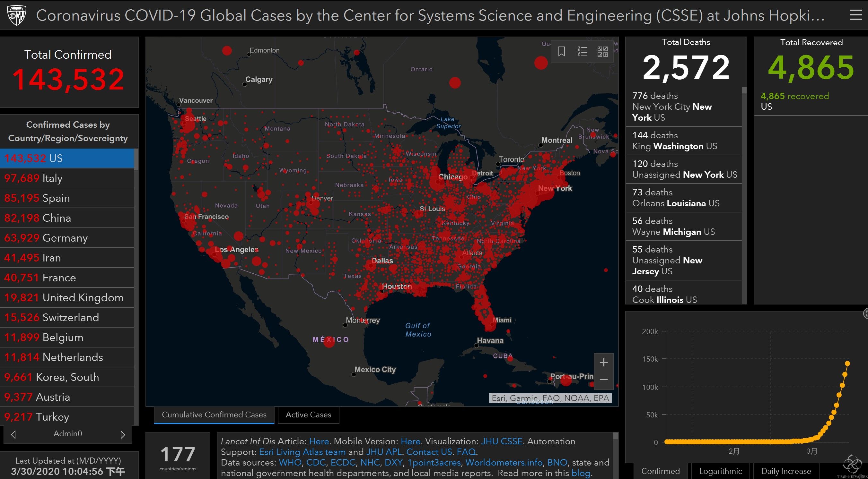This screenshot has height=479, width=868.
Task: Open the FAQ link
Action: coord(466,452)
